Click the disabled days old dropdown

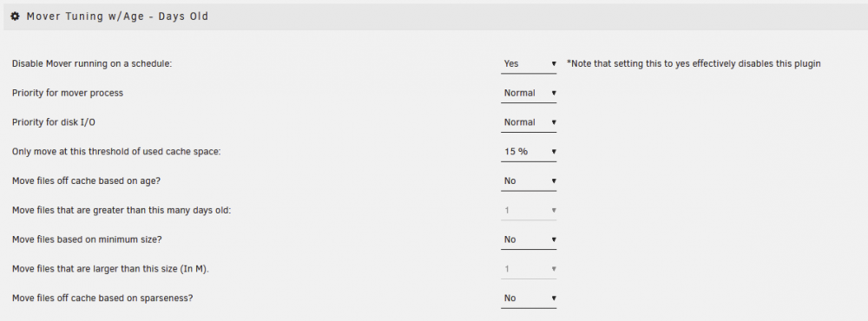click(529, 210)
